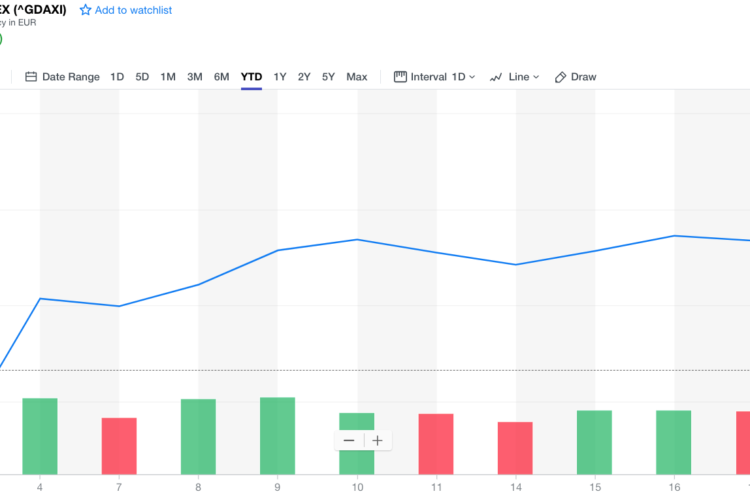The width and height of the screenshot is (750, 500).
Task: Click the Add to watchlist link
Action: coord(133,10)
